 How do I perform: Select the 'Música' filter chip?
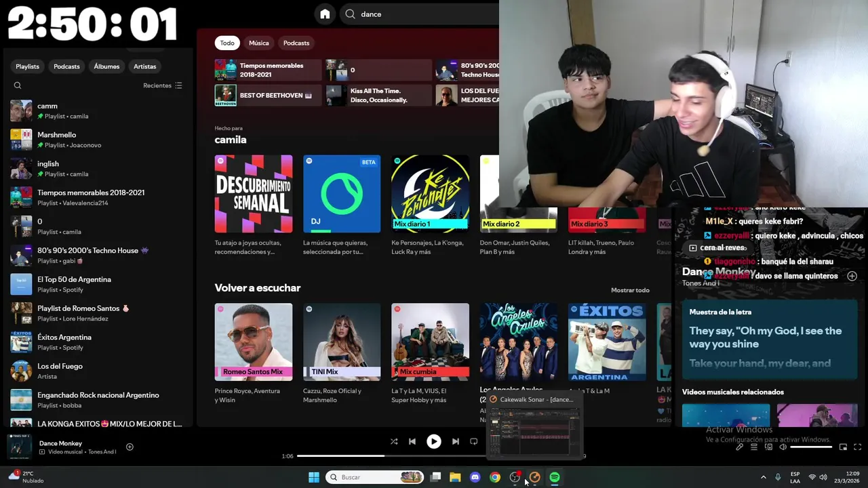[x=259, y=43]
